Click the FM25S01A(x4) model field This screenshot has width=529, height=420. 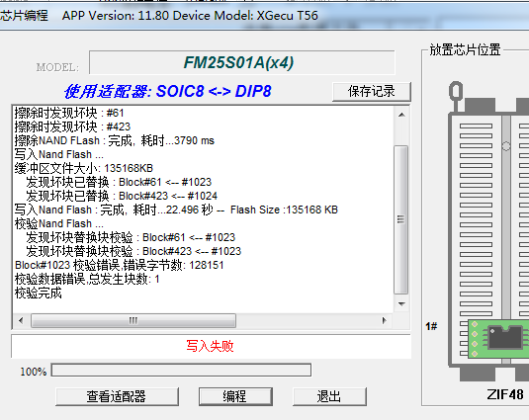242,62
